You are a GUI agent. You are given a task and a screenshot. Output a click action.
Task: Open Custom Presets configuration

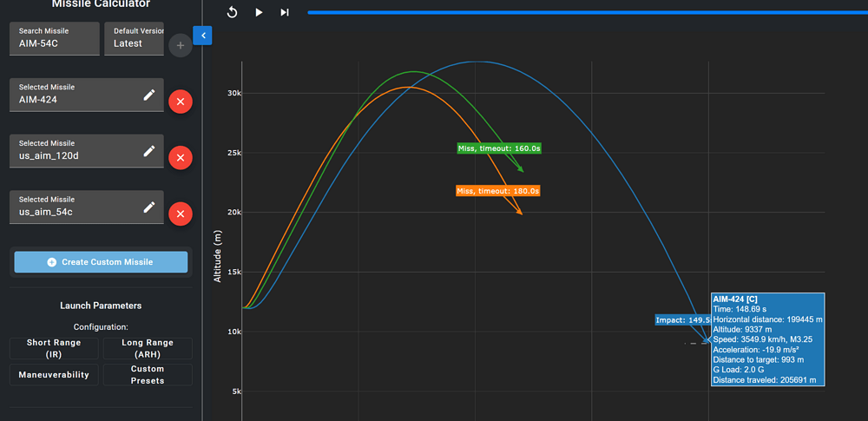(x=148, y=374)
